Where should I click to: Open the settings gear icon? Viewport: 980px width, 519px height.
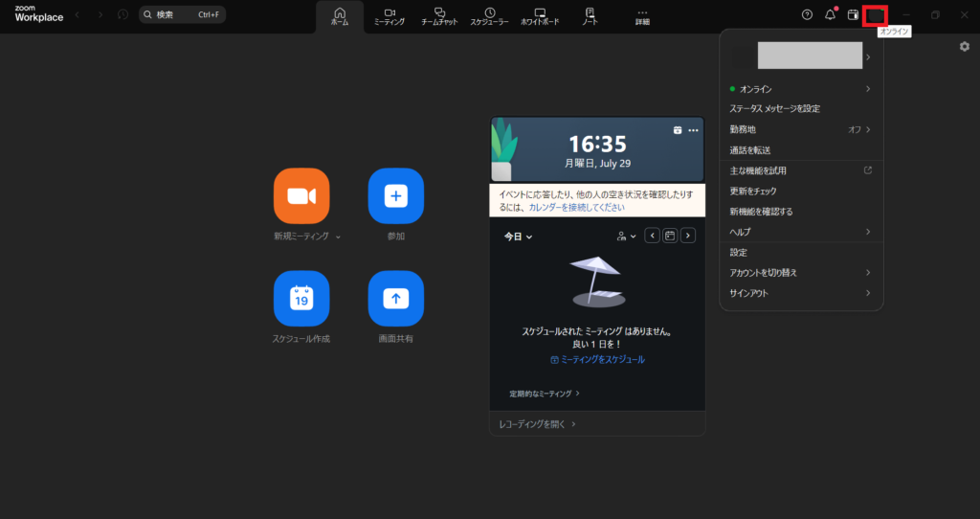[964, 46]
